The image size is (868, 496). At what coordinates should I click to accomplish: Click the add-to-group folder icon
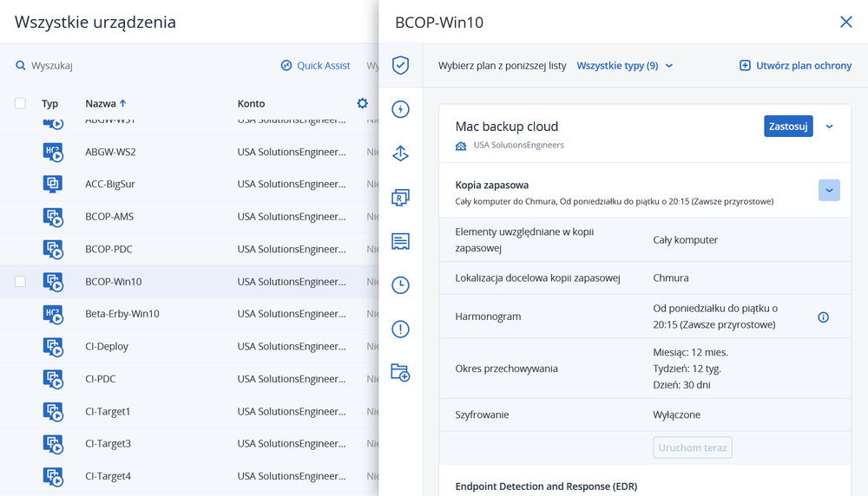pyautogui.click(x=400, y=373)
